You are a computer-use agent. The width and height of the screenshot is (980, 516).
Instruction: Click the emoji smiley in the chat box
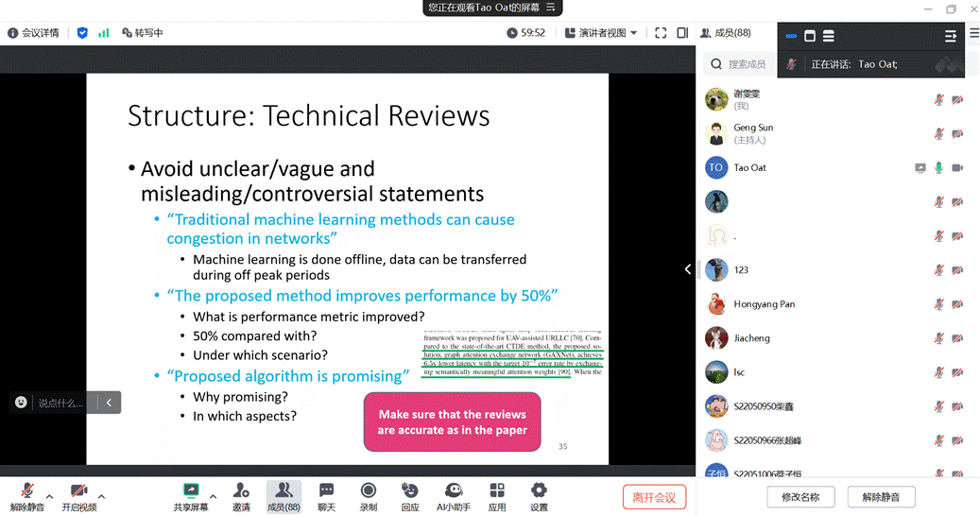(x=21, y=403)
